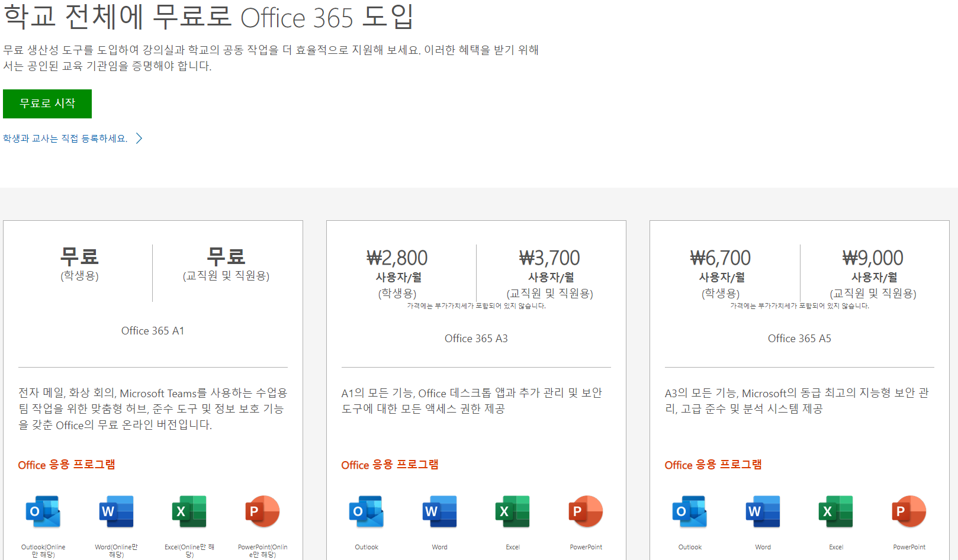Image resolution: width=958 pixels, height=560 pixels.
Task: Click the Excel(Online만 해당) label in A1 card
Action: click(x=189, y=551)
